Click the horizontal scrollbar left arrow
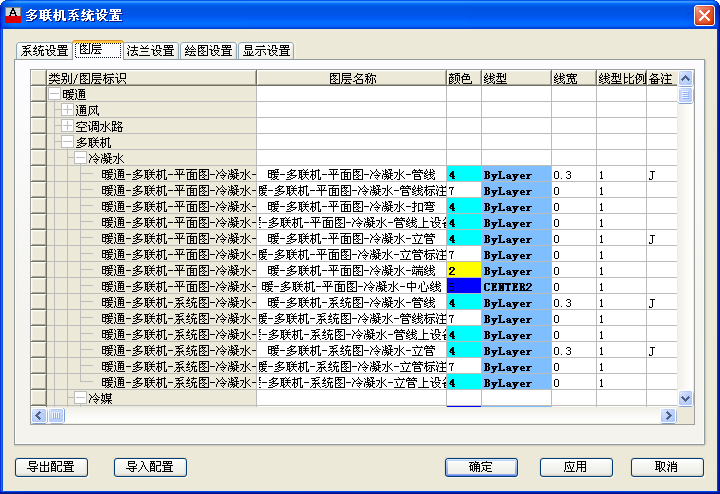 click(x=40, y=415)
